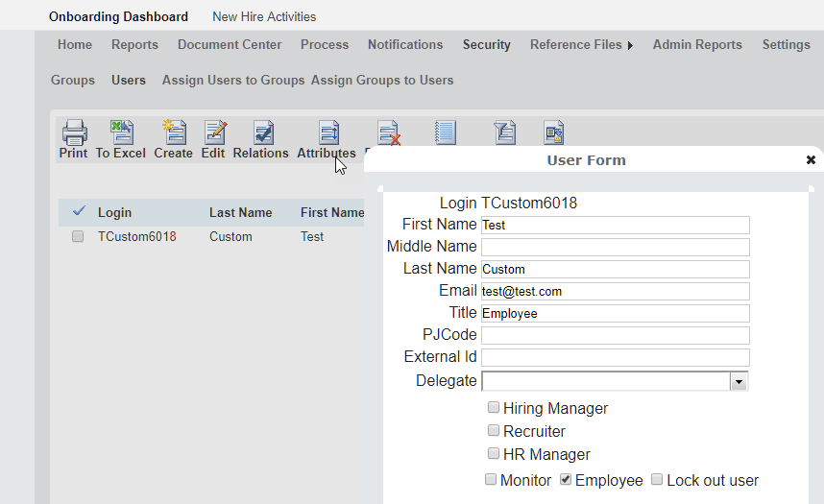
Task: Open the Process menu item
Action: point(325,45)
